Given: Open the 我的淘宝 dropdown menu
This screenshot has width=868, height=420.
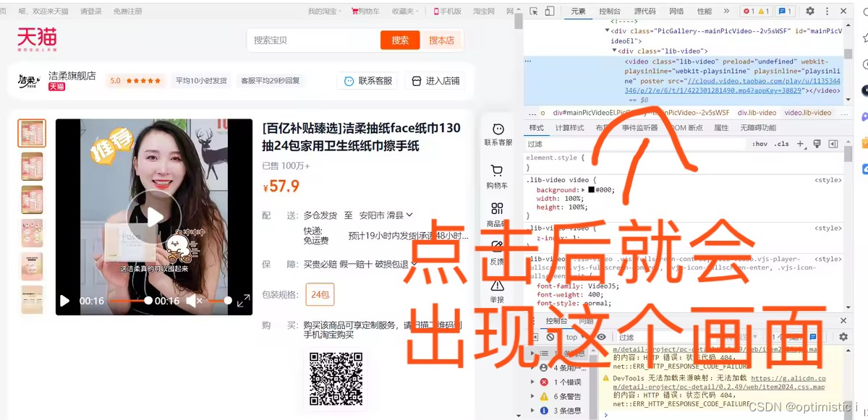Looking at the screenshot, I should point(325,12).
